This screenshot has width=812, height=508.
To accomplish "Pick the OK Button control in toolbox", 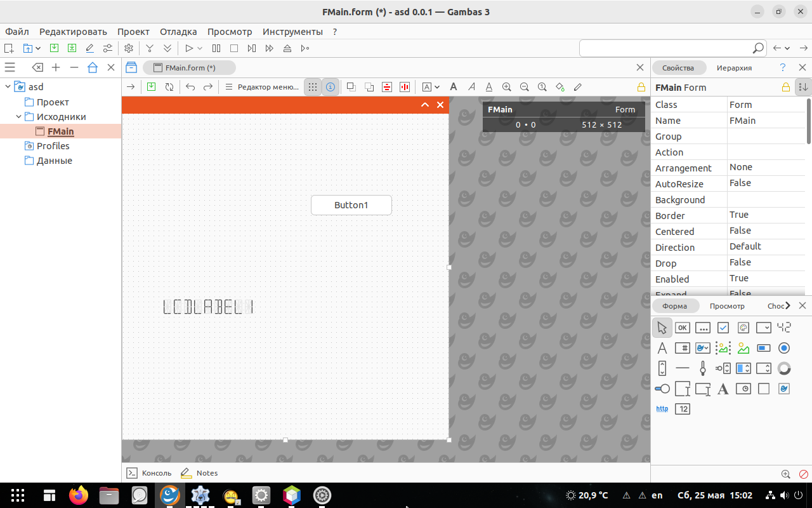I will [683, 328].
